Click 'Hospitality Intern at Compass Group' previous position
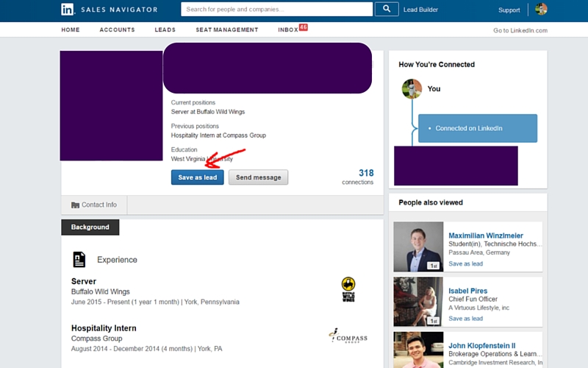The image size is (588, 368). (x=218, y=135)
